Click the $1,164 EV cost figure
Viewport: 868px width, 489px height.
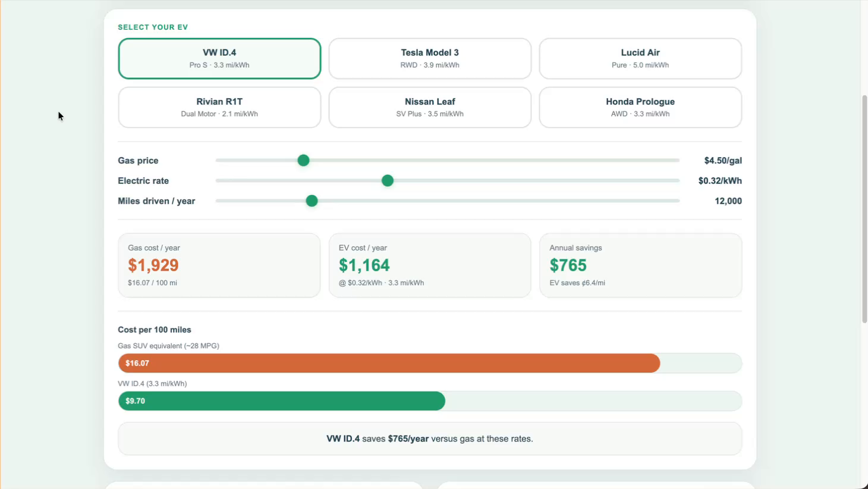(364, 265)
